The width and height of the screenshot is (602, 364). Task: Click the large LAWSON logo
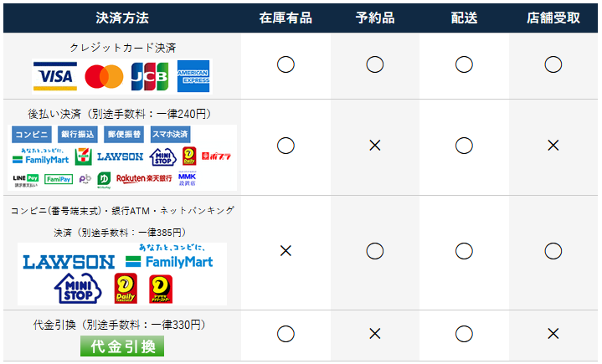[x=69, y=263]
